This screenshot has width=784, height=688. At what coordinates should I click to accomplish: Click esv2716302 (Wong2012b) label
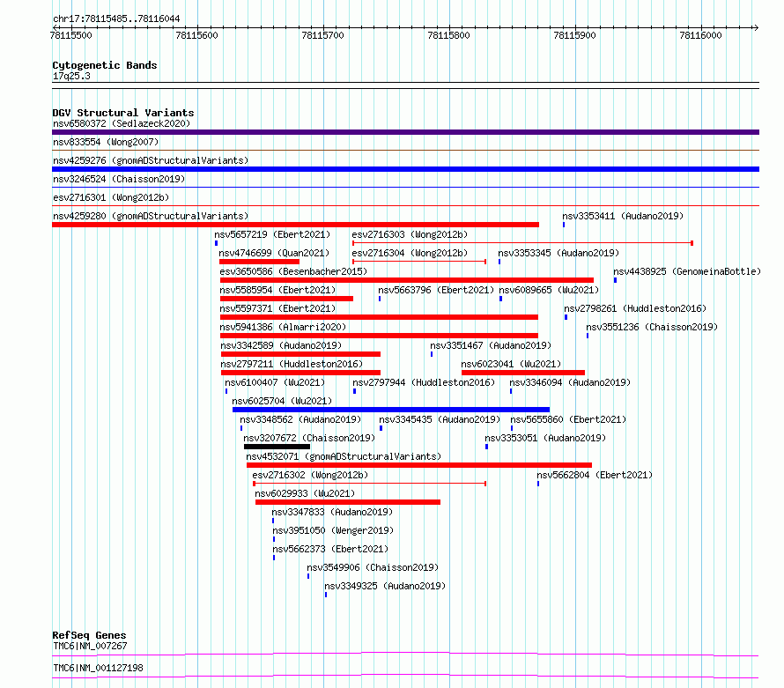click(x=310, y=475)
